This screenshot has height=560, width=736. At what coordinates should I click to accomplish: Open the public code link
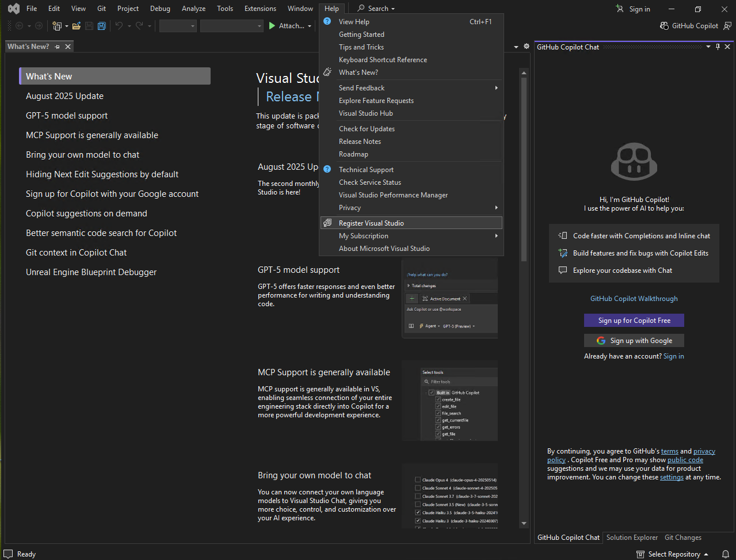(685, 460)
